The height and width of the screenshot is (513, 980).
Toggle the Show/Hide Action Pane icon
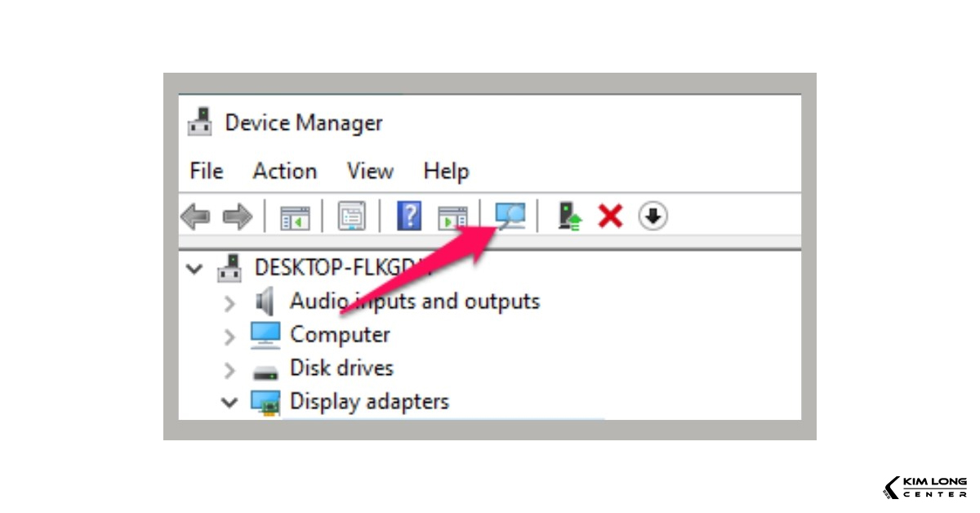[452, 217]
